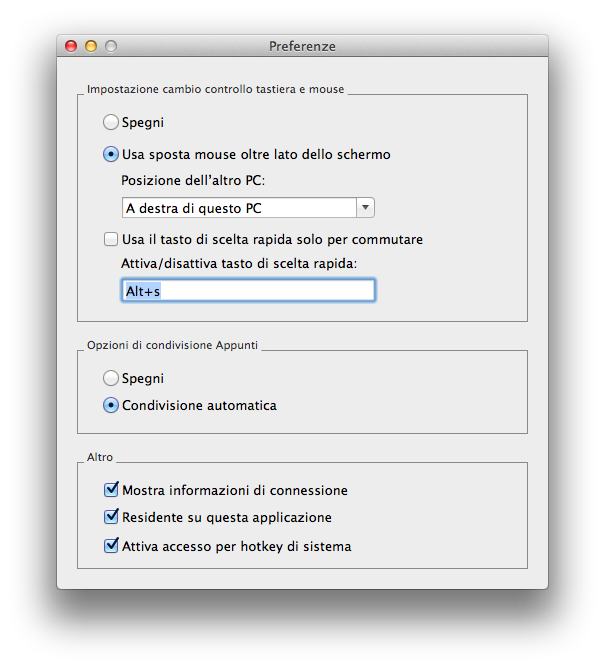
Task: Click the Alt+s hotkey input field
Action: pos(248,291)
